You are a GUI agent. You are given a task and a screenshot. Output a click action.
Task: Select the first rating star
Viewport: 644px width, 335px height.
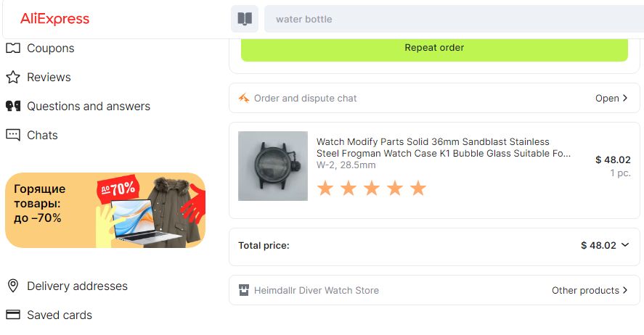pos(325,189)
